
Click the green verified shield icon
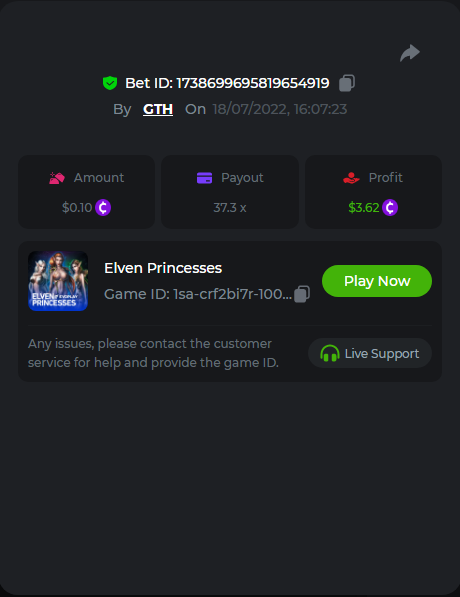pos(110,83)
